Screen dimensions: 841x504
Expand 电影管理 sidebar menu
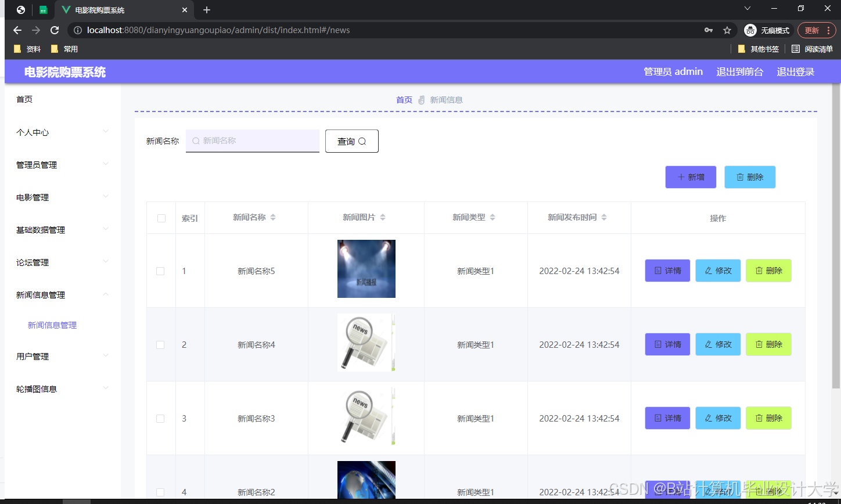click(x=63, y=197)
